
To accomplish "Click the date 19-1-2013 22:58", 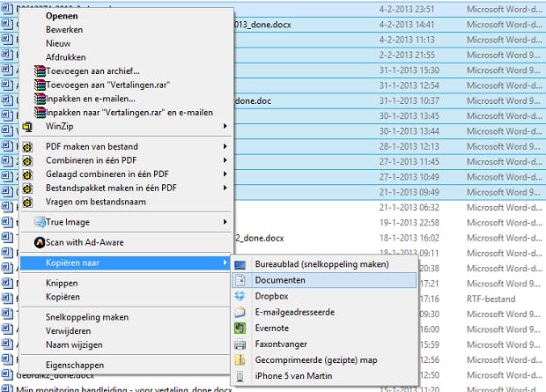I will (409, 223).
